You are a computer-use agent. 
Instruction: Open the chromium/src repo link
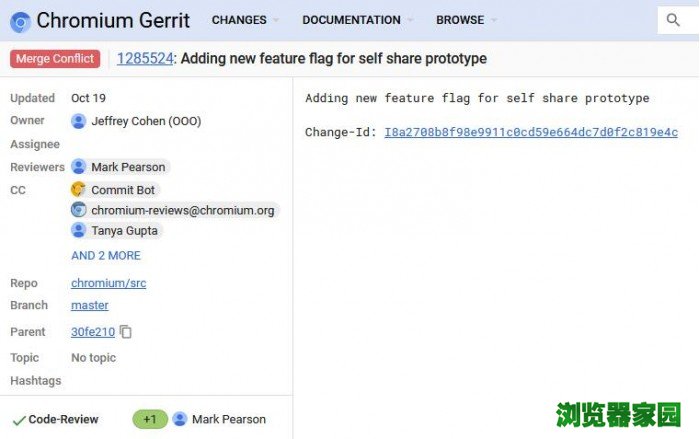pos(108,283)
